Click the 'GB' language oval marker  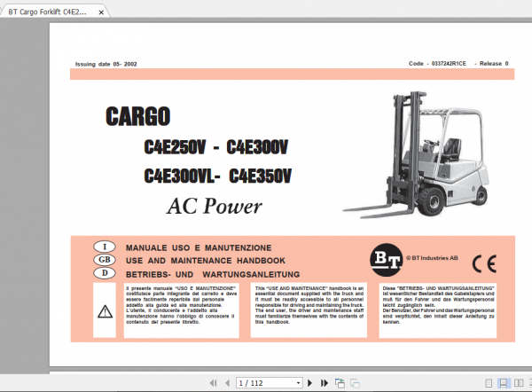click(105, 260)
